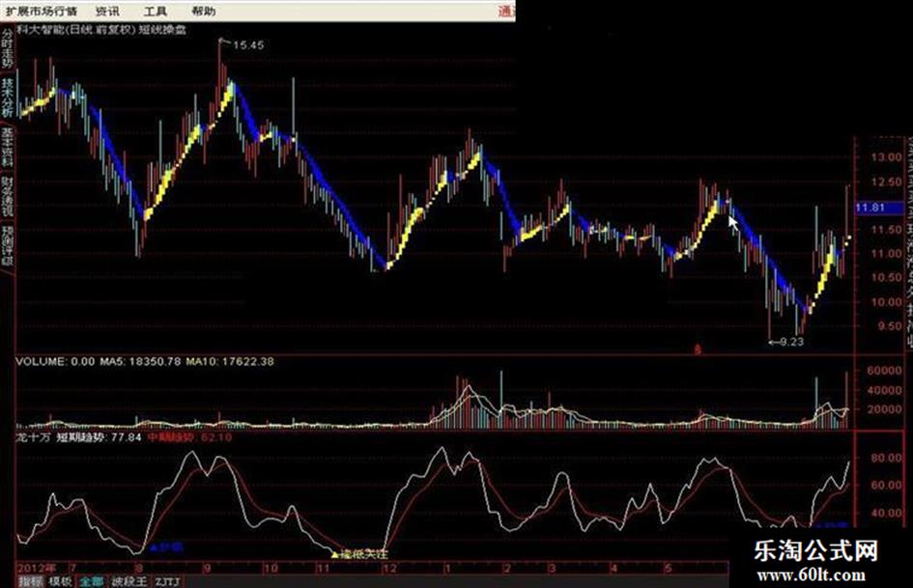Open the 扩展市场行情 menu
Screen dimensions: 913x588
tap(42, 11)
